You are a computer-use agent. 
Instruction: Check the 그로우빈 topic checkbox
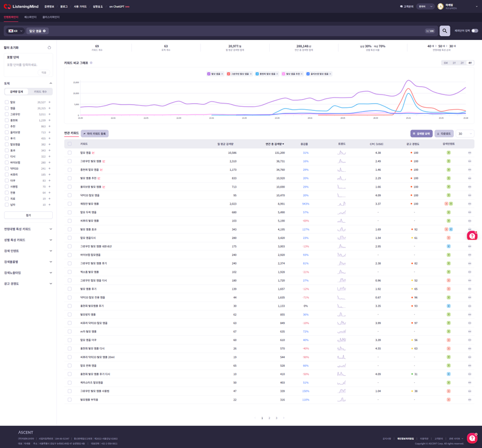point(7,114)
